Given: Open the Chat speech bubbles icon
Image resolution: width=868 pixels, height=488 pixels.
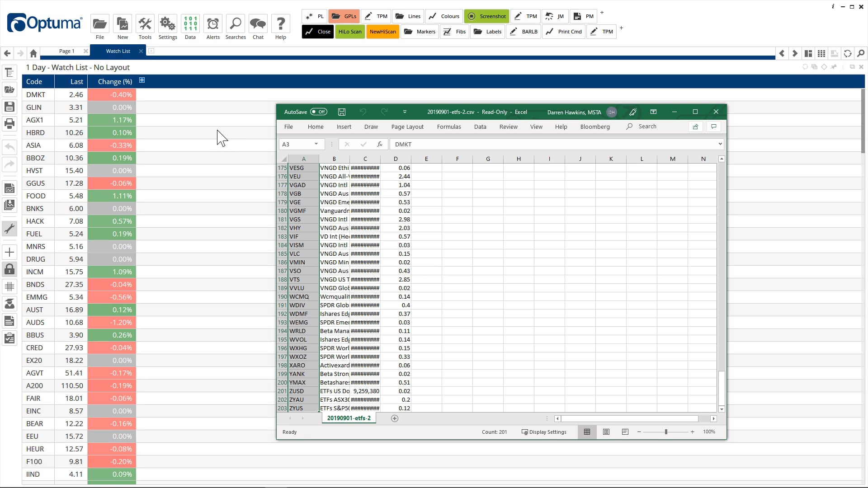Looking at the screenshot, I should tap(258, 23).
